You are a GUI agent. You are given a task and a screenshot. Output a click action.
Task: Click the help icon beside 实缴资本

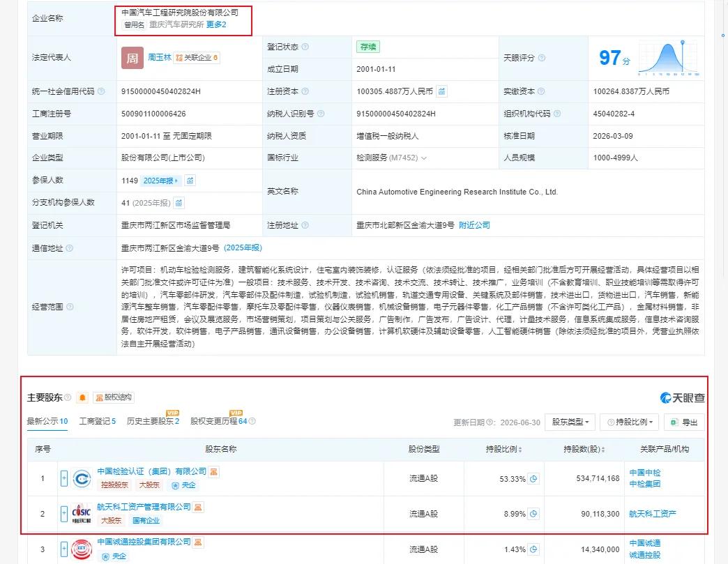[541, 91]
